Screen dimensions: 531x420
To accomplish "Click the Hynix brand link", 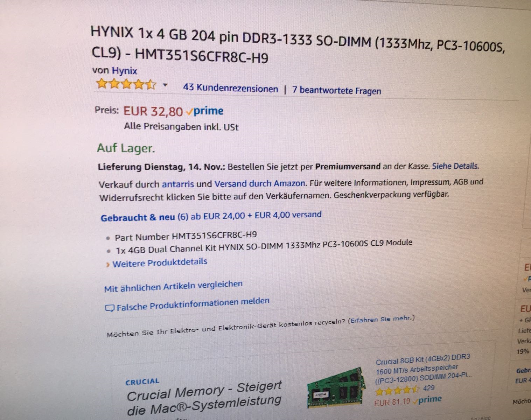I will 124,71.
